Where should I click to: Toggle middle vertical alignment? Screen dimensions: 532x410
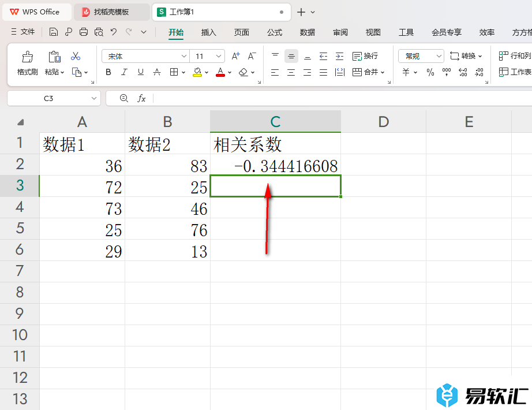291,56
